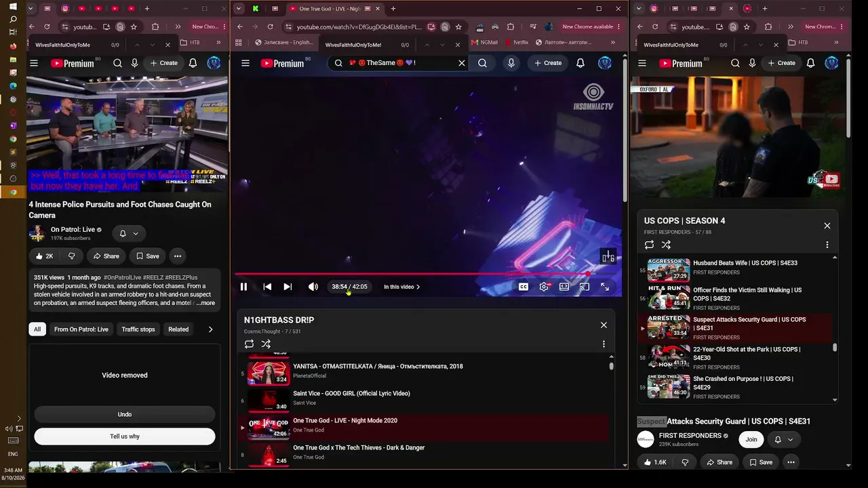Open US COPS playlist options menu
The image size is (868, 488).
coord(827,245)
